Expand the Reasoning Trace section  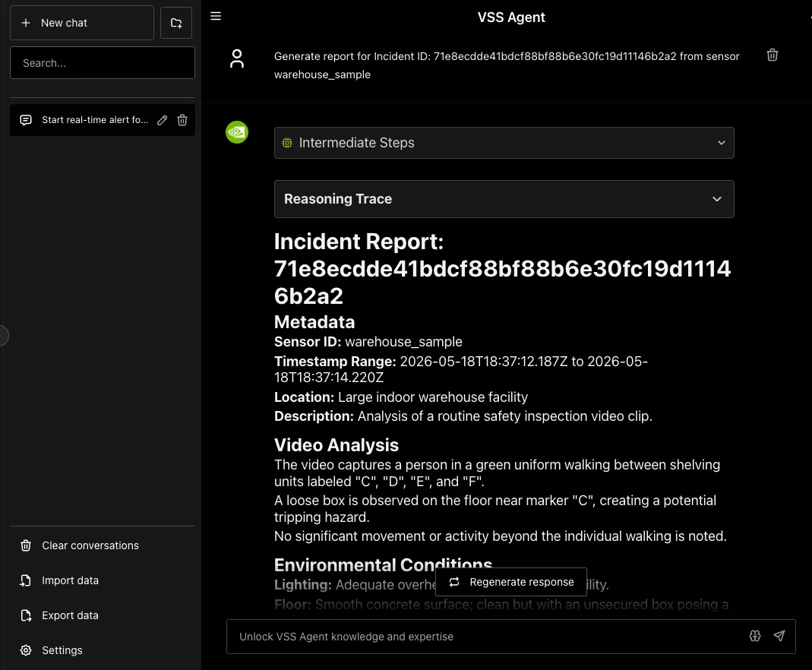coord(504,199)
